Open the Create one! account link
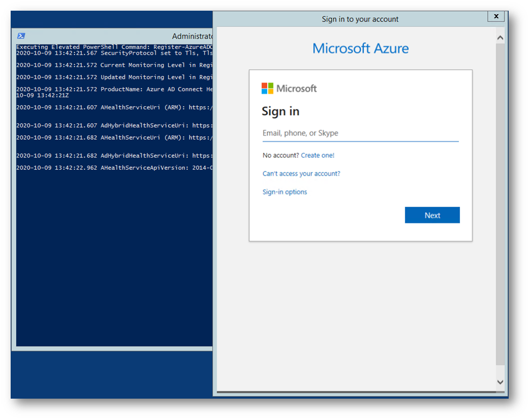Viewport: 530px width, 420px height. 318,155
